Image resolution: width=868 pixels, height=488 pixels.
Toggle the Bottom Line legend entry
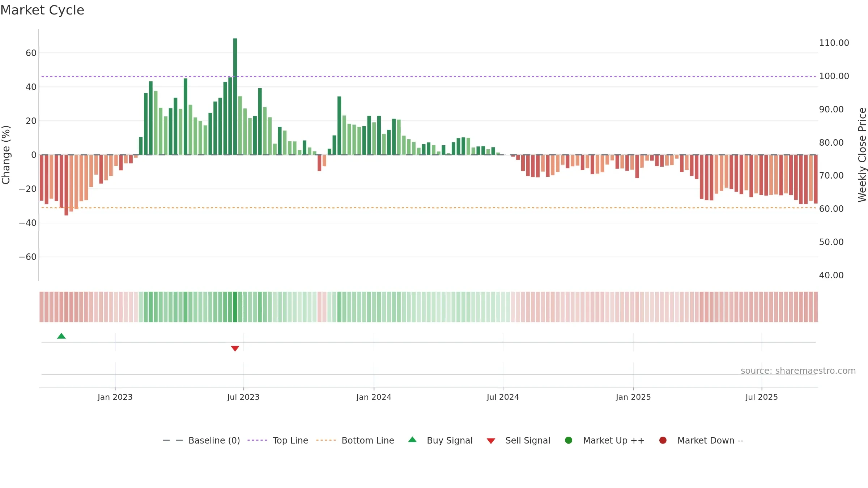coord(355,440)
